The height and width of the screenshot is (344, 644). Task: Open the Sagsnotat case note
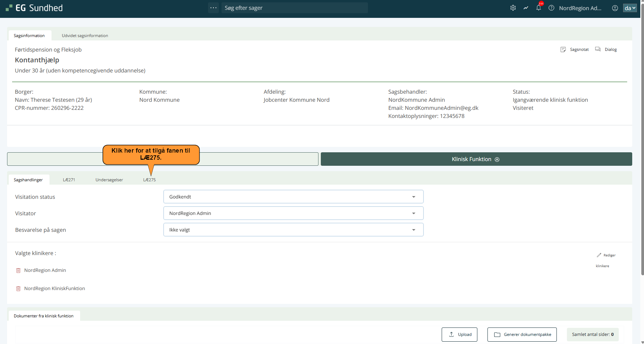[575, 50]
